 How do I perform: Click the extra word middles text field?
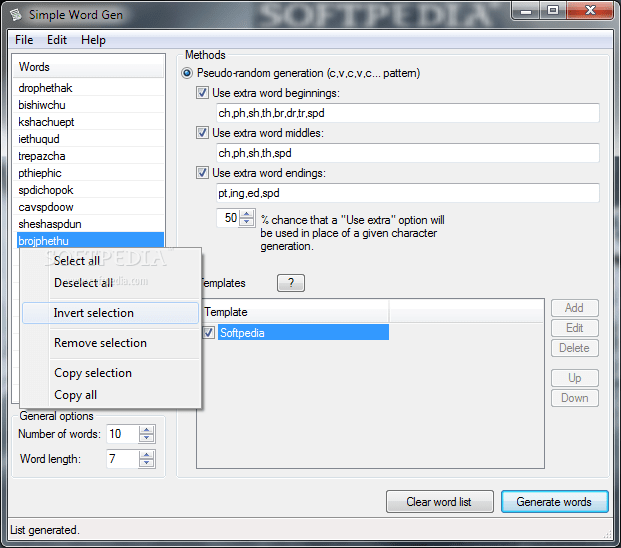coord(408,153)
